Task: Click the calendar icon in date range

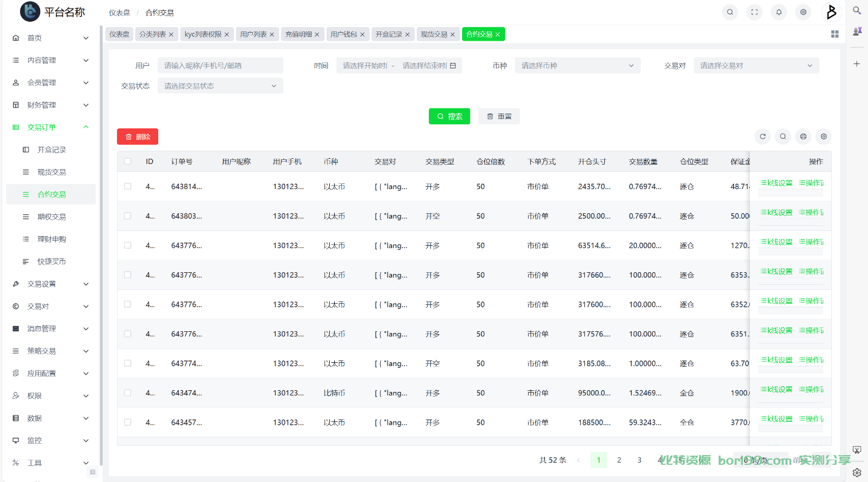Action: pyautogui.click(x=453, y=65)
